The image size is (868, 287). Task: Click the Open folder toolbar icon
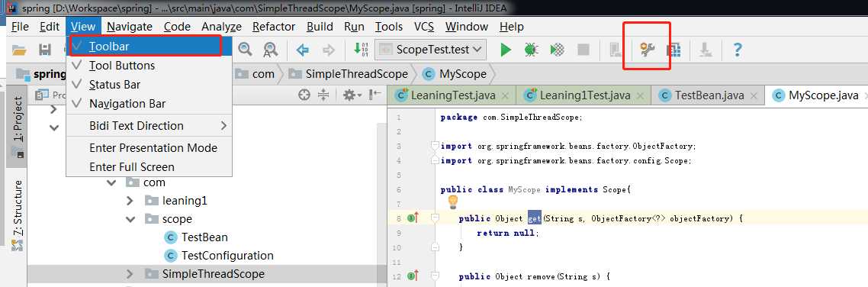19,50
